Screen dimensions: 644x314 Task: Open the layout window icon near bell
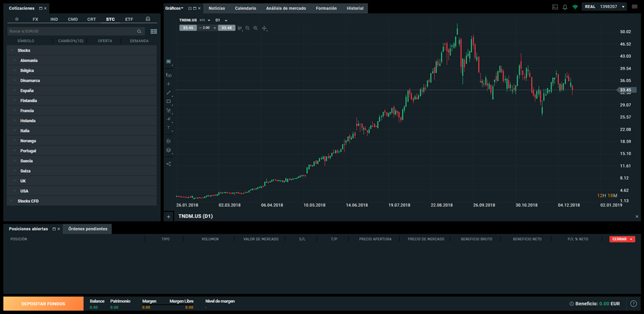click(555, 7)
